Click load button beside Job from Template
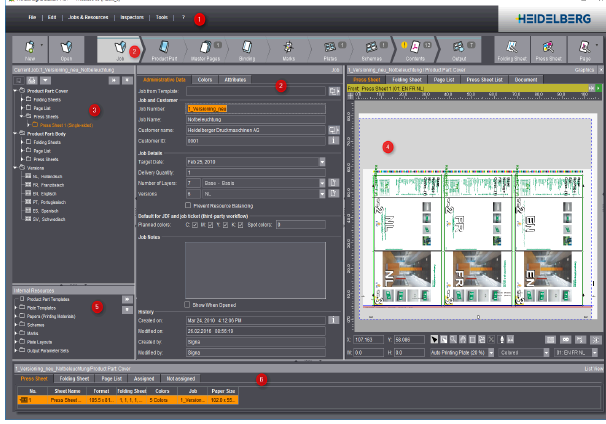 click(334, 91)
